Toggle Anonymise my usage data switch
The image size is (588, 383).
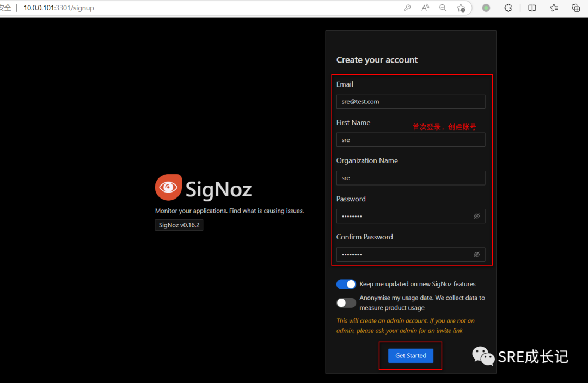346,303
